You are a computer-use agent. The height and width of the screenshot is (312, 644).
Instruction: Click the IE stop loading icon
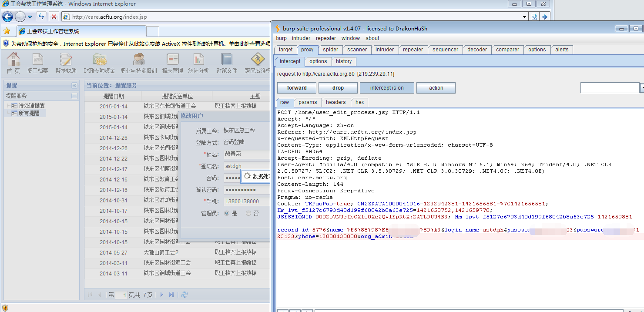coord(54,17)
